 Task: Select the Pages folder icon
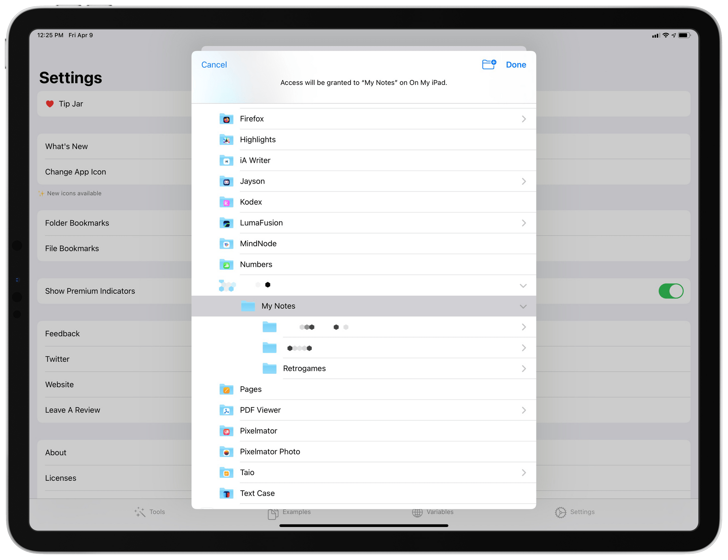tap(226, 389)
